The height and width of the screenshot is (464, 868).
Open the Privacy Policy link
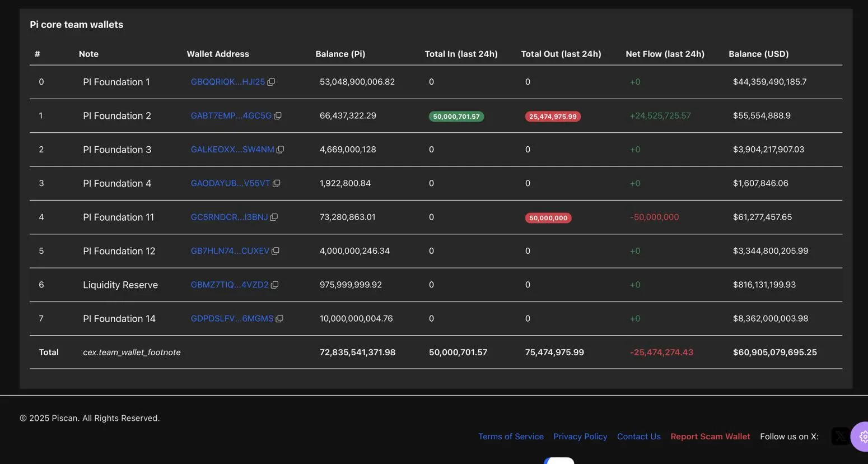tap(580, 437)
